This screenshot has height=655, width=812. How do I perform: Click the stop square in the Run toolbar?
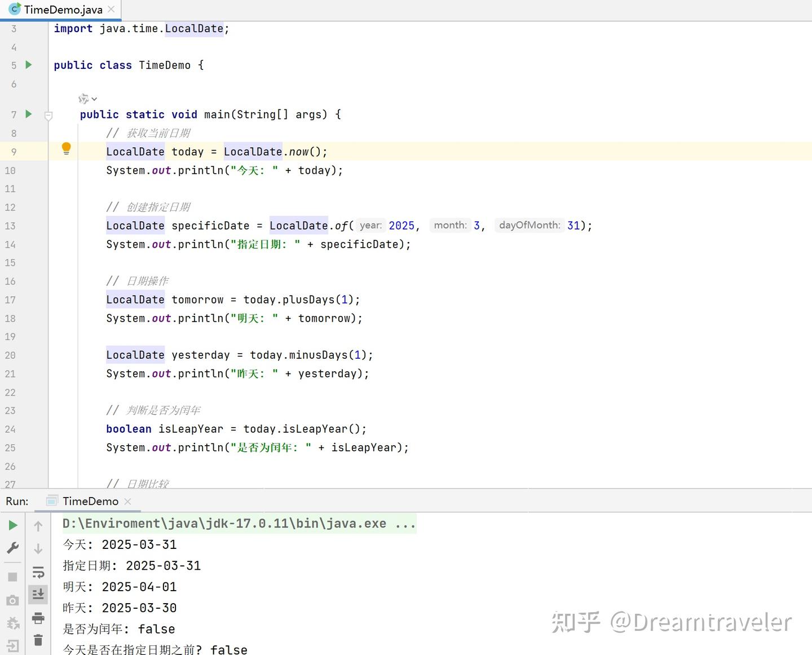pyautogui.click(x=12, y=577)
